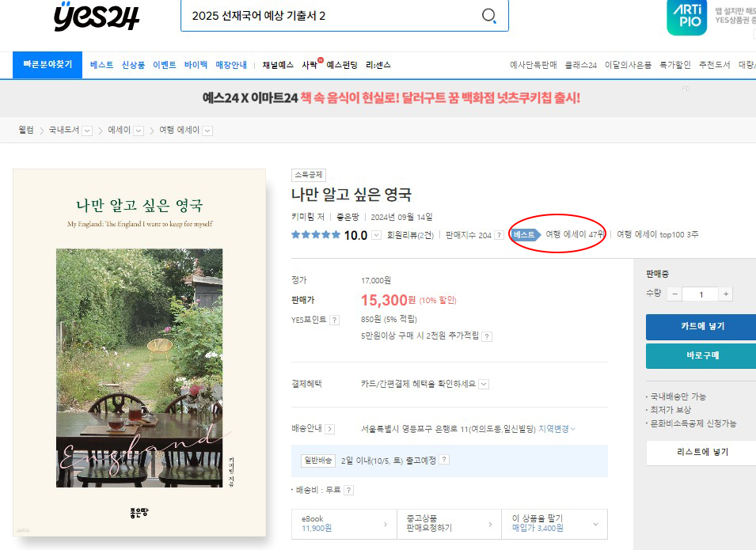Screen dimensions: 756x550
Task: Click the five-star rating stars
Action: [316, 235]
